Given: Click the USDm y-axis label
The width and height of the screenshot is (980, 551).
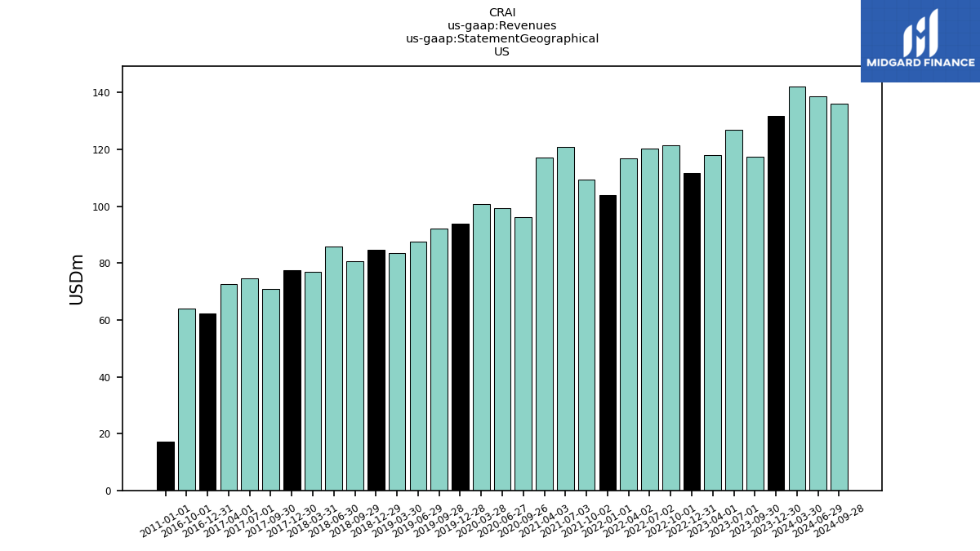Looking at the screenshot, I should (77, 278).
